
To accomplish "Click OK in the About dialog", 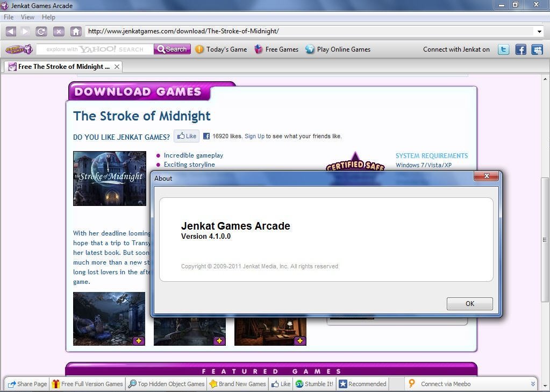I will pyautogui.click(x=469, y=303).
